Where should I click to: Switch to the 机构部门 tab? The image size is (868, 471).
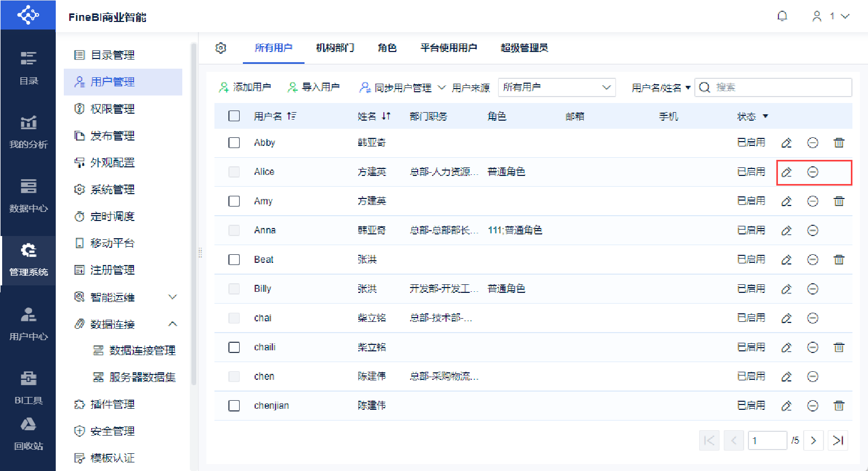point(335,48)
